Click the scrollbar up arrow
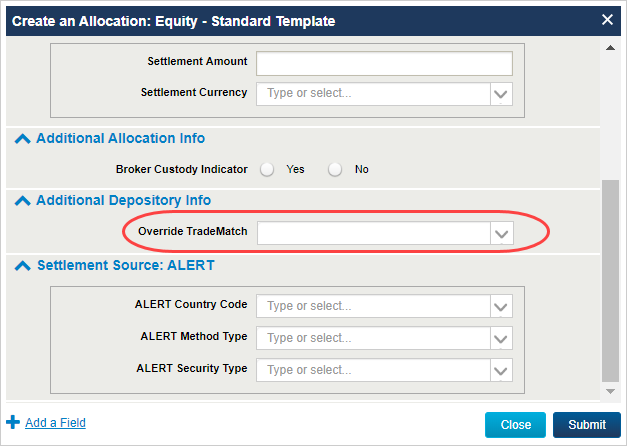 611,45
